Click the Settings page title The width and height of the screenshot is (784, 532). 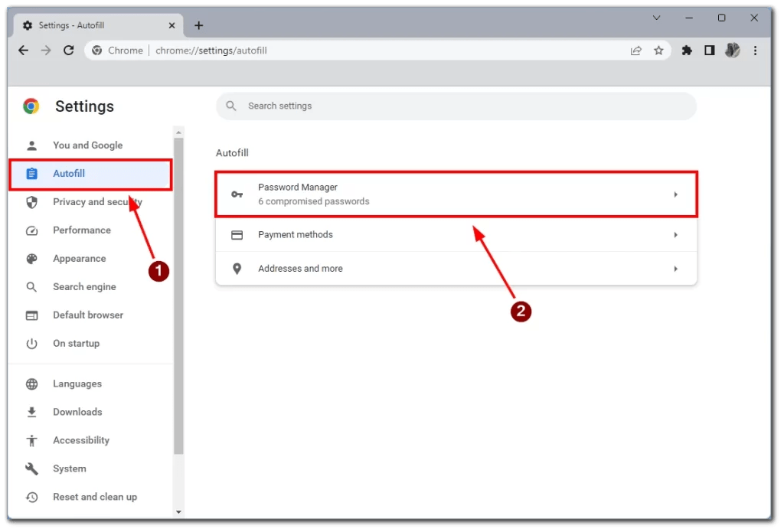click(84, 106)
